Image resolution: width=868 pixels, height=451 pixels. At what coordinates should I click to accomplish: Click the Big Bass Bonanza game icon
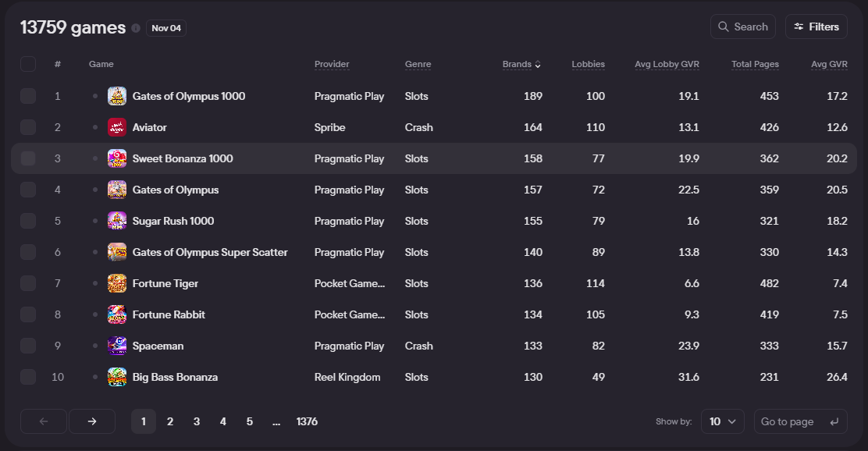(x=117, y=377)
